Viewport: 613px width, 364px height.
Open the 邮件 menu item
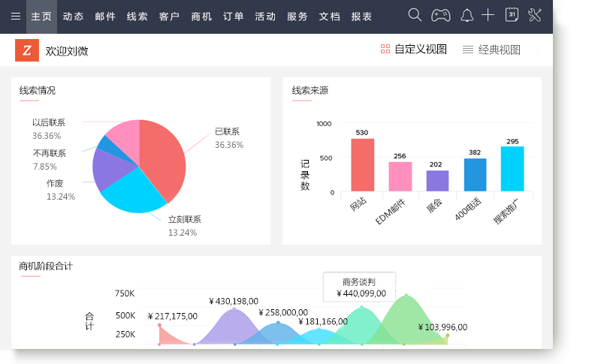105,16
